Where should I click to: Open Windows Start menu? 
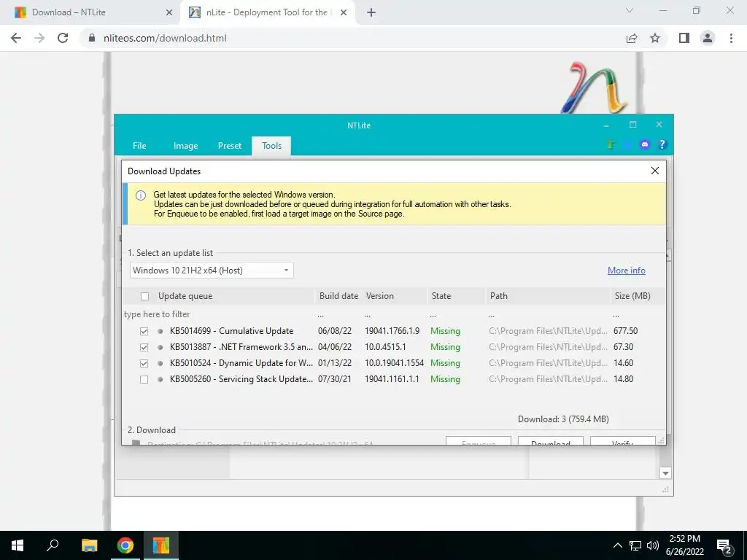18,545
